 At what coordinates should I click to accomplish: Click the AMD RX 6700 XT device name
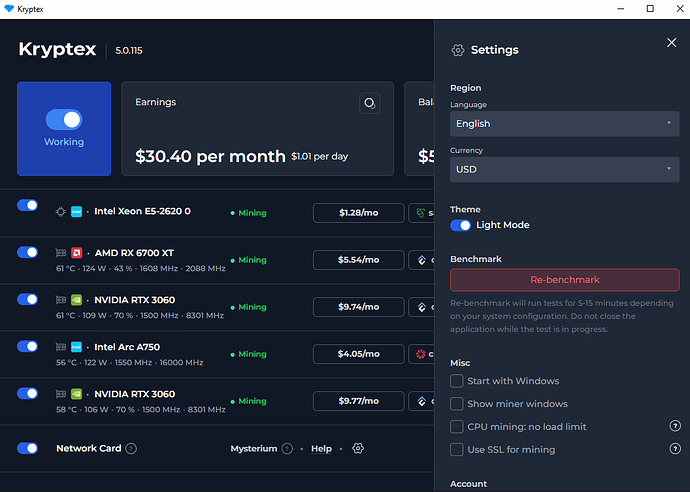point(134,253)
